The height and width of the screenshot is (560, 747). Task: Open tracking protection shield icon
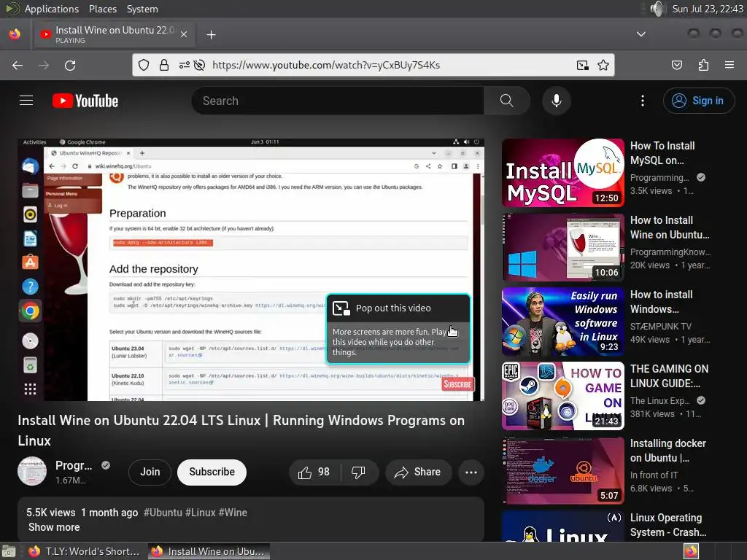pos(144,65)
